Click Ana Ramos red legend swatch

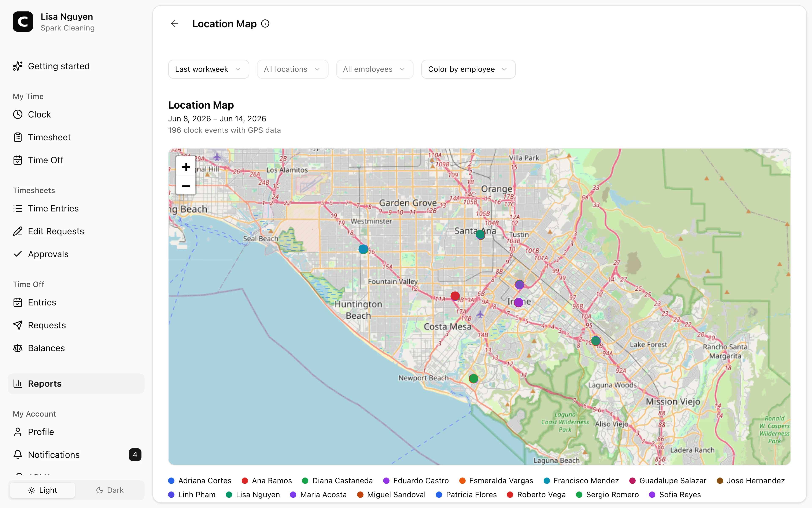pos(245,481)
